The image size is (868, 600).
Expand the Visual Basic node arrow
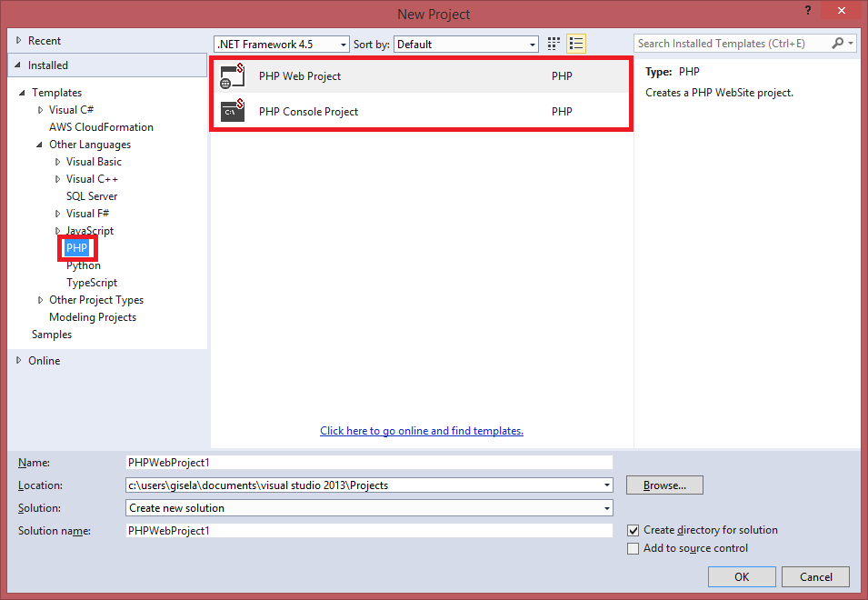point(57,162)
